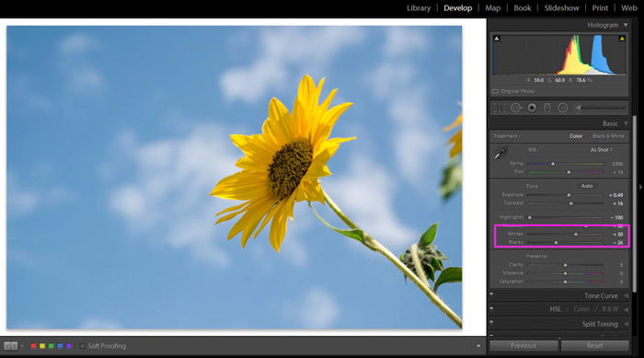Click the Exposure value +0.49
Screen dimensions: 644x358
tap(615, 195)
